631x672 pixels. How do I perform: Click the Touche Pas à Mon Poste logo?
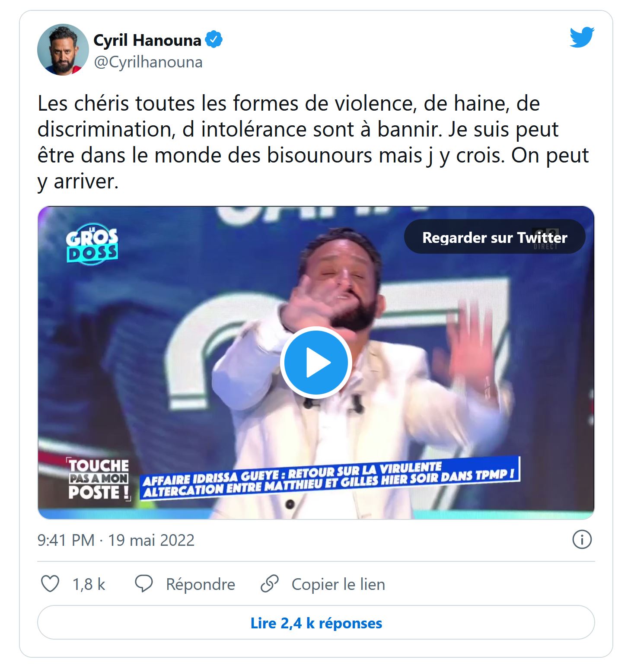point(99,479)
